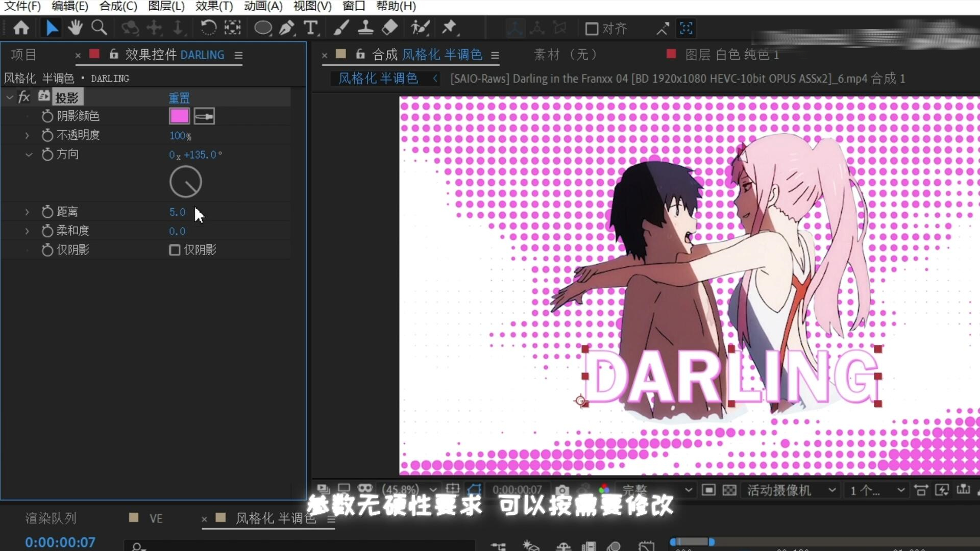
Task: Open the 活动摄像机 camera dropdown
Action: (x=791, y=490)
